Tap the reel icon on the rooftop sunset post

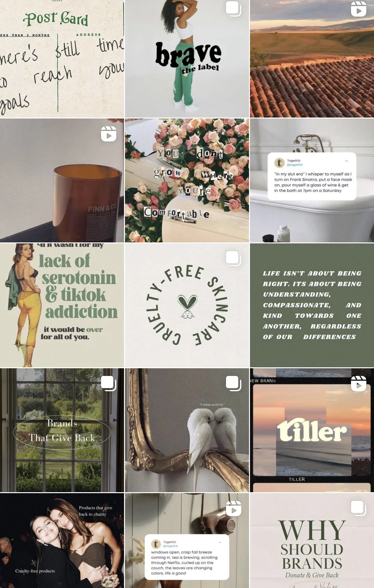[359, 9]
